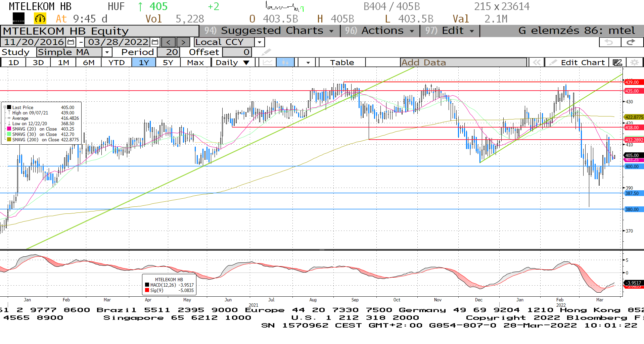Select 1D range tab

click(13, 62)
